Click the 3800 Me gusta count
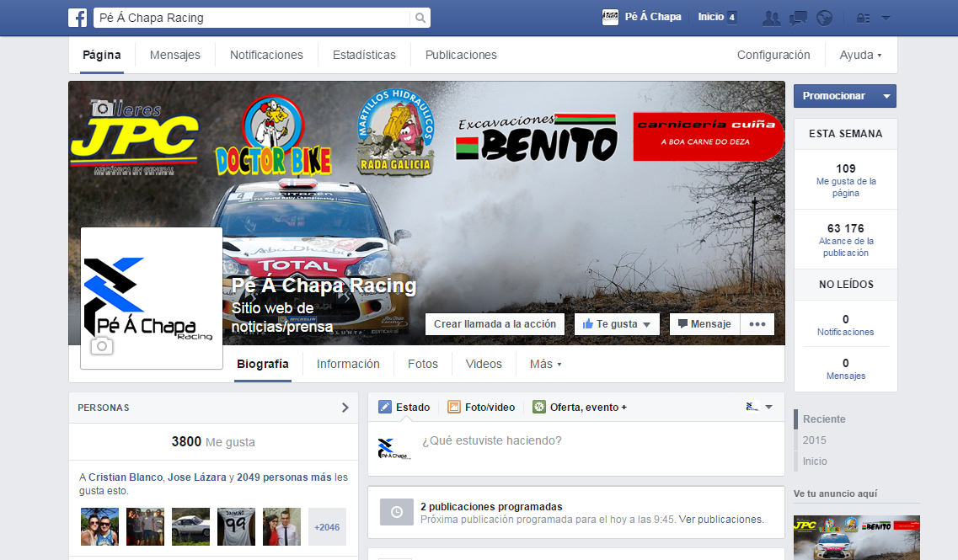 [213, 441]
